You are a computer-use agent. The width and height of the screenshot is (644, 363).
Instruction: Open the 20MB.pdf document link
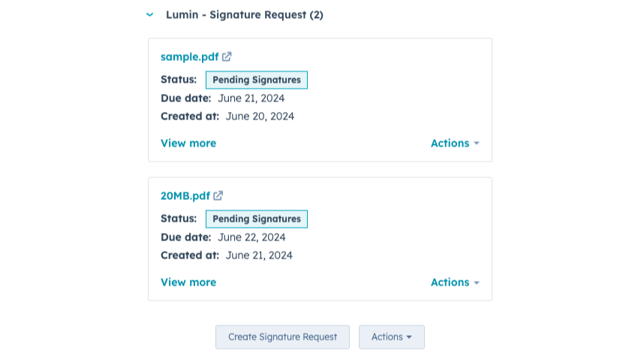point(185,195)
